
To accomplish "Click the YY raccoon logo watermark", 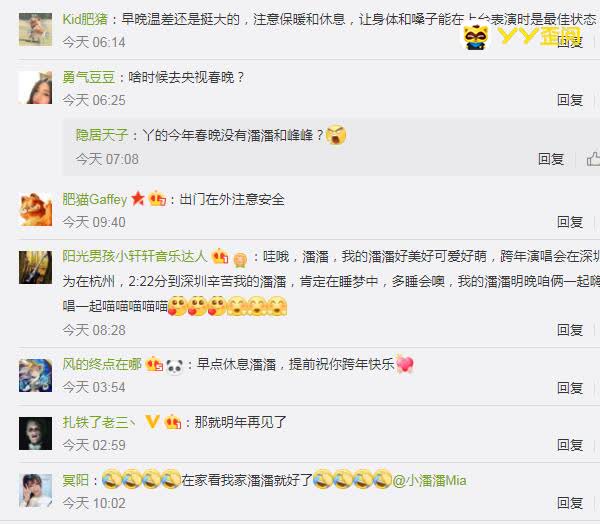I will [476, 37].
